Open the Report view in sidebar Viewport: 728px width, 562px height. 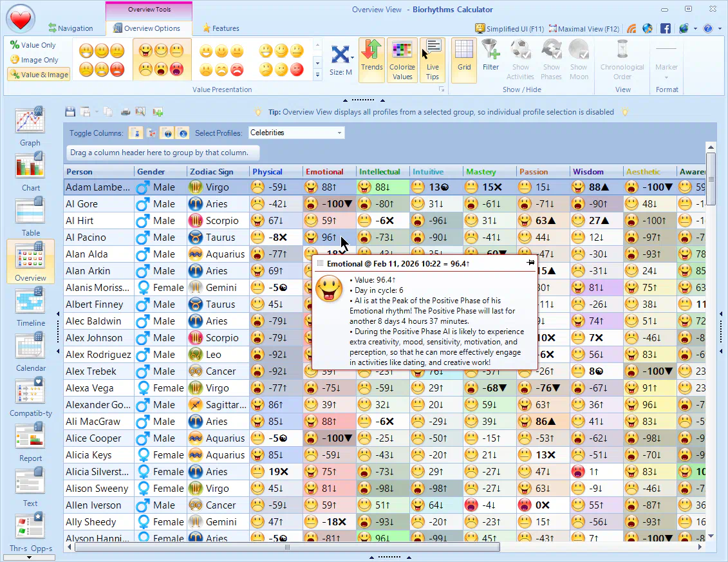tap(30, 441)
